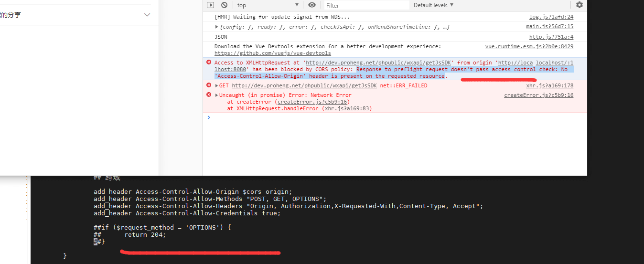Open the log.js?1afd:24 source link

pyautogui.click(x=551, y=17)
